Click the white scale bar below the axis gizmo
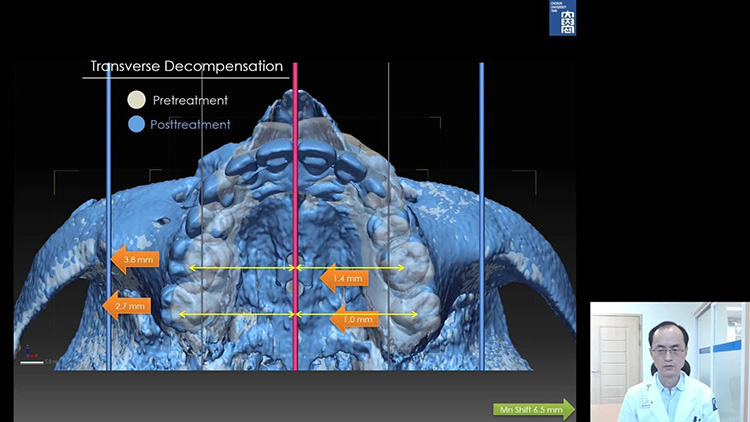This screenshot has width=750, height=422. tap(32, 362)
